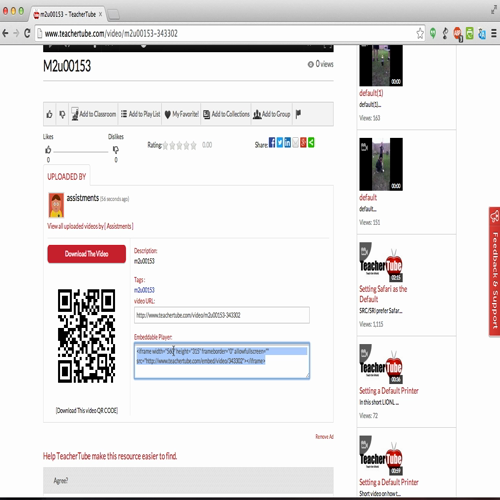Click the green map pin extension icon
The image size is (500, 500).
(x=433, y=33)
